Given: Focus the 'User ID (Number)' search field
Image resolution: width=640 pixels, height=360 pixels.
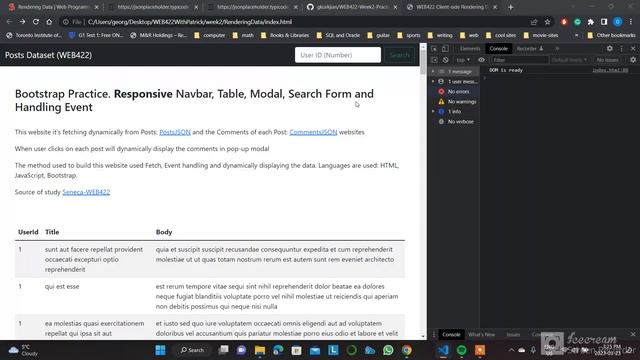Looking at the screenshot, I should [x=338, y=55].
